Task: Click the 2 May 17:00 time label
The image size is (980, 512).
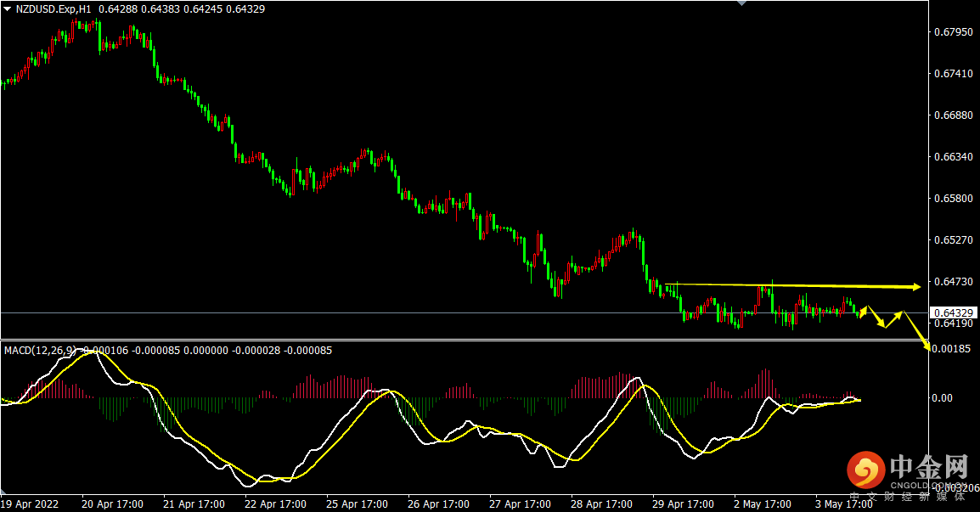Action: [x=763, y=504]
